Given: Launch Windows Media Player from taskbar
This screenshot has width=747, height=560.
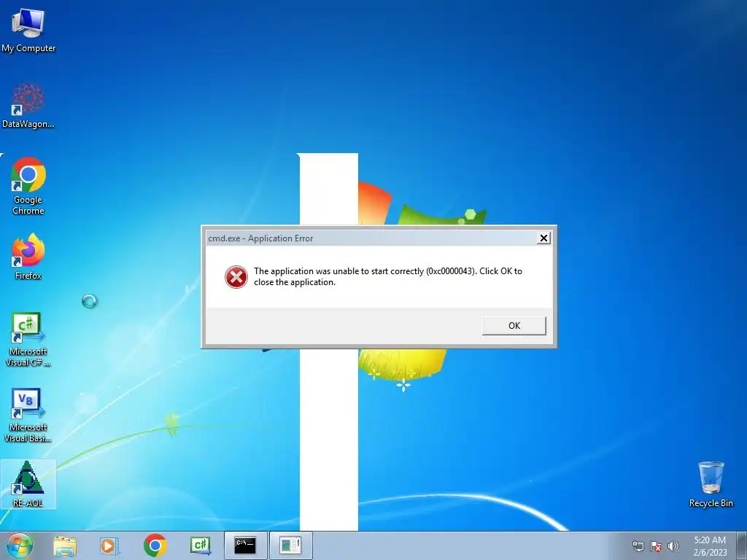Looking at the screenshot, I should 109,545.
